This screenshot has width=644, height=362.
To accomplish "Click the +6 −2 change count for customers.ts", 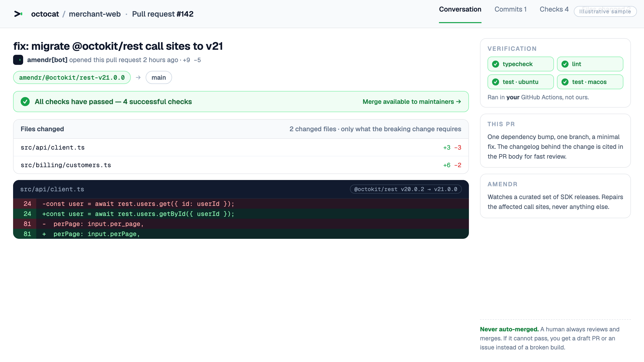I will [452, 165].
